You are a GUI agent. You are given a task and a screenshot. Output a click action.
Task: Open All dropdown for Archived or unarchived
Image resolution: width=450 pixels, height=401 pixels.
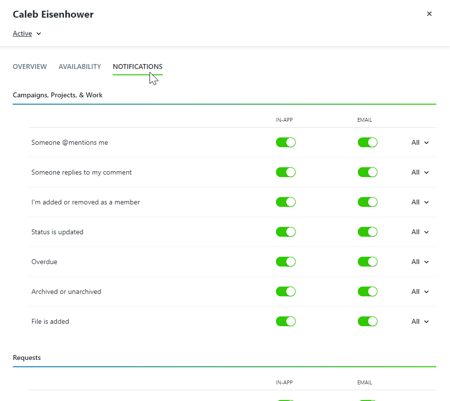pyautogui.click(x=420, y=292)
